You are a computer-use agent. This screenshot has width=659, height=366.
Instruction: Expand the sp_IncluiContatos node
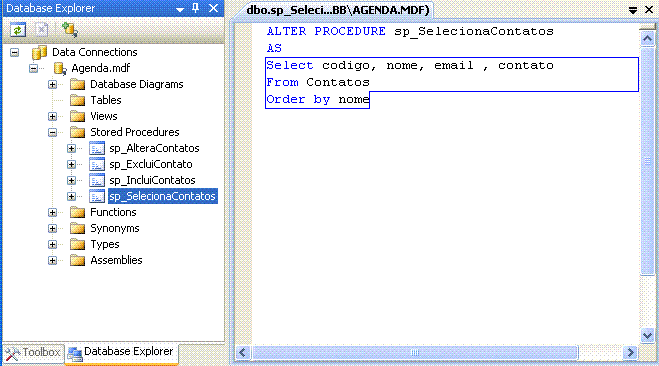click(71, 180)
